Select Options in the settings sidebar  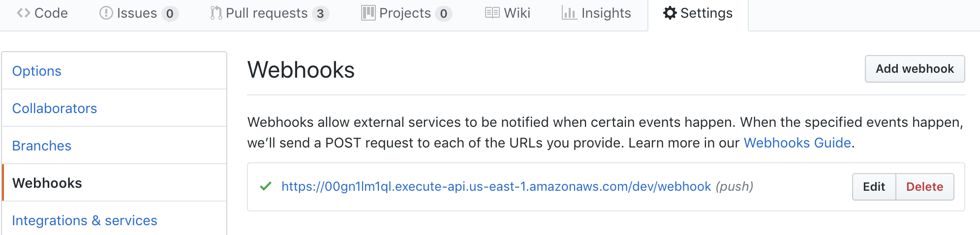coord(114,71)
